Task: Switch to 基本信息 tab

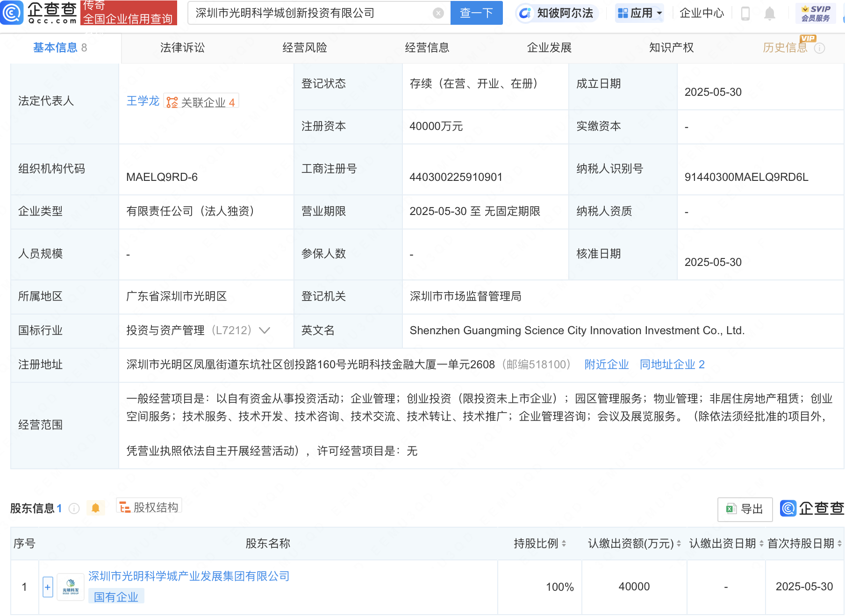Action: (60, 48)
